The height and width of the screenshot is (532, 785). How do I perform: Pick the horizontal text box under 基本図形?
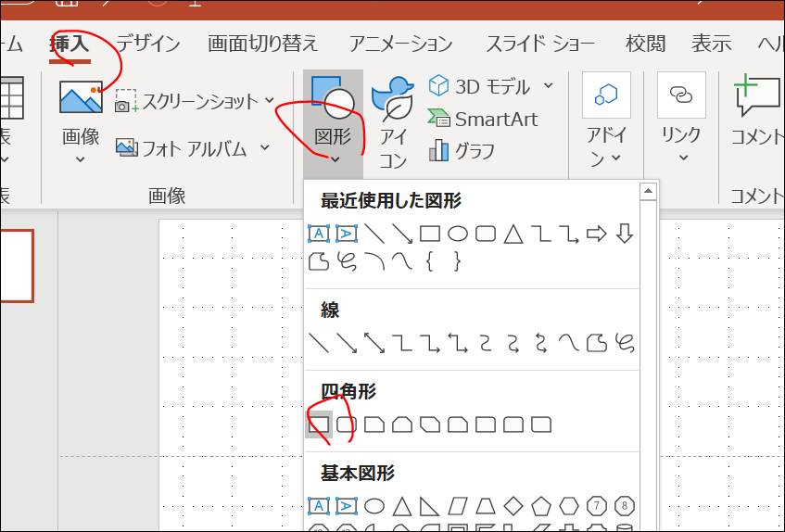click(319, 506)
